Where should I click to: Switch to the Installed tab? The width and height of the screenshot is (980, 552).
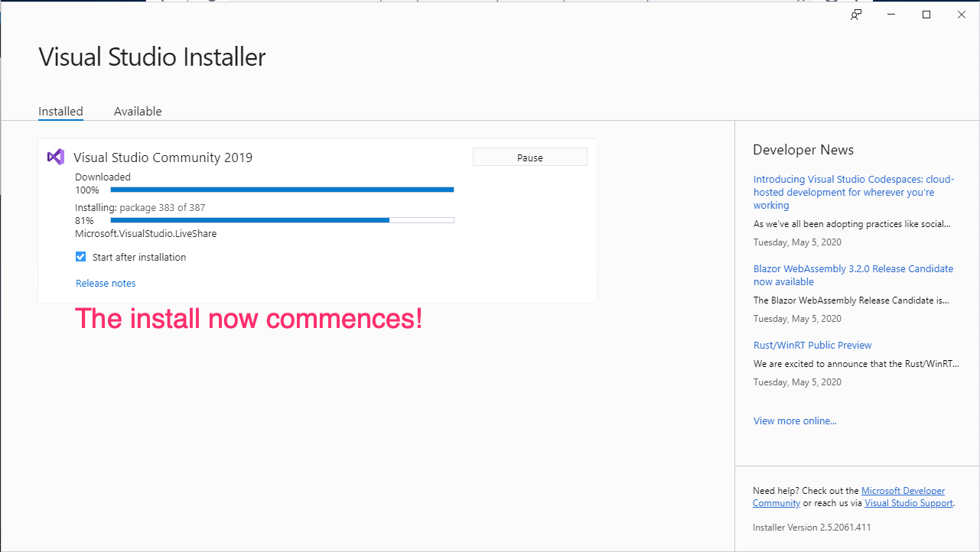[x=60, y=111]
